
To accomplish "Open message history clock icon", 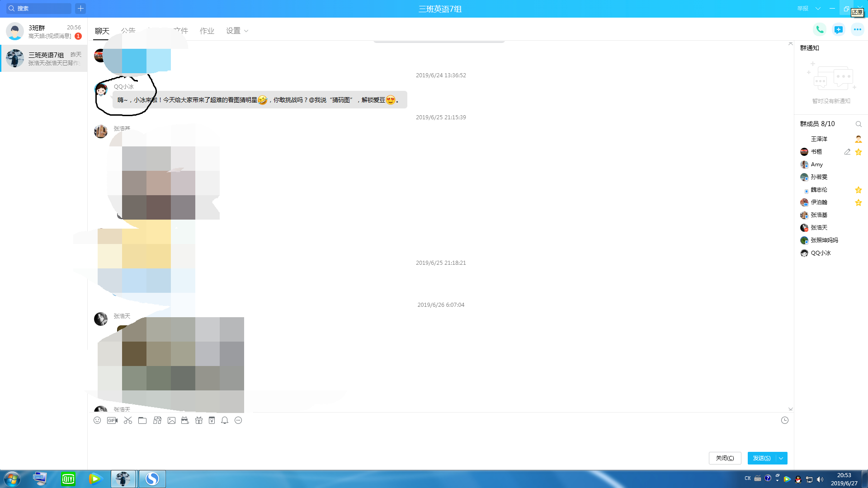I will [785, 420].
